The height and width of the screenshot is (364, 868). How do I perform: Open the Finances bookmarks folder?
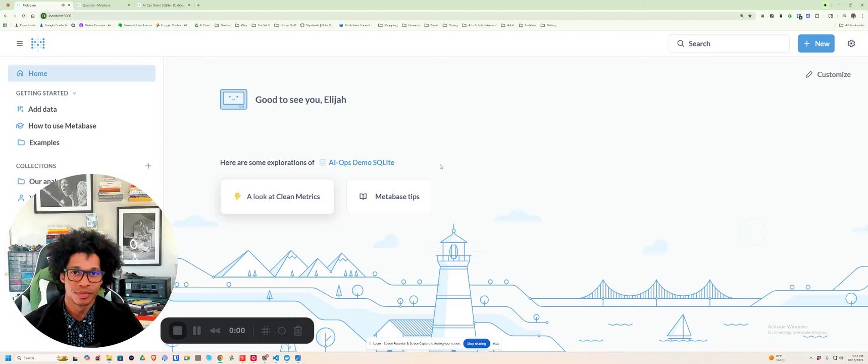coord(411,25)
